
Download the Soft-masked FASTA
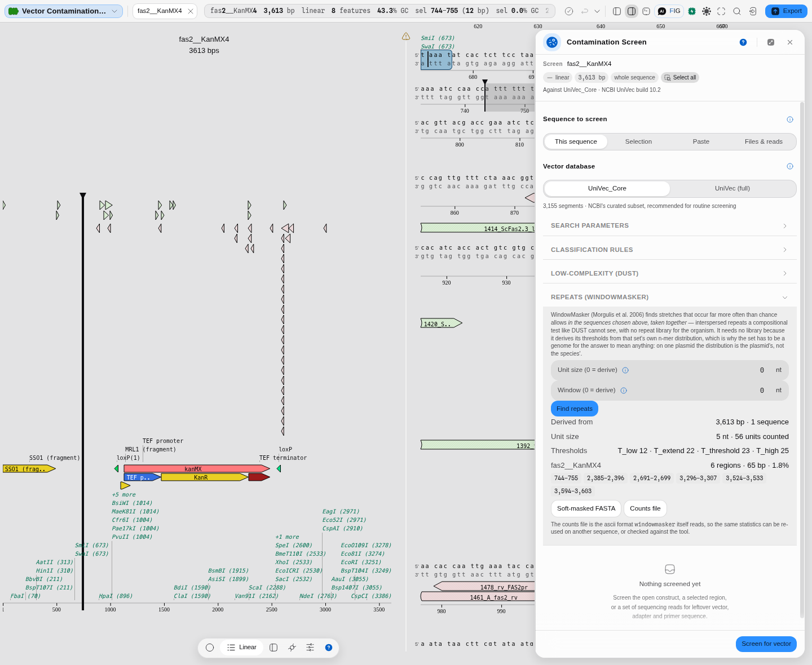586,508
